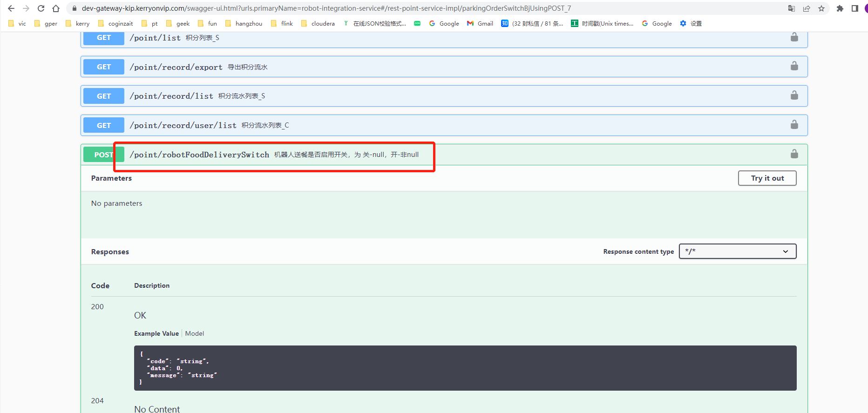The height and width of the screenshot is (413, 868).
Task: Click the example JSON response code block
Action: click(465, 368)
